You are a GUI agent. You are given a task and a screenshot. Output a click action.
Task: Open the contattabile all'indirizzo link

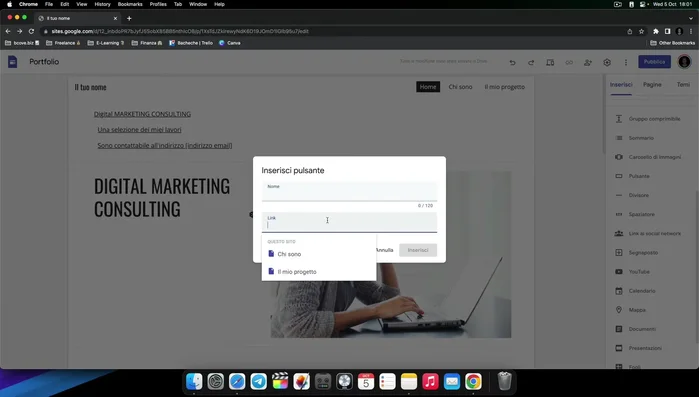tap(164, 145)
